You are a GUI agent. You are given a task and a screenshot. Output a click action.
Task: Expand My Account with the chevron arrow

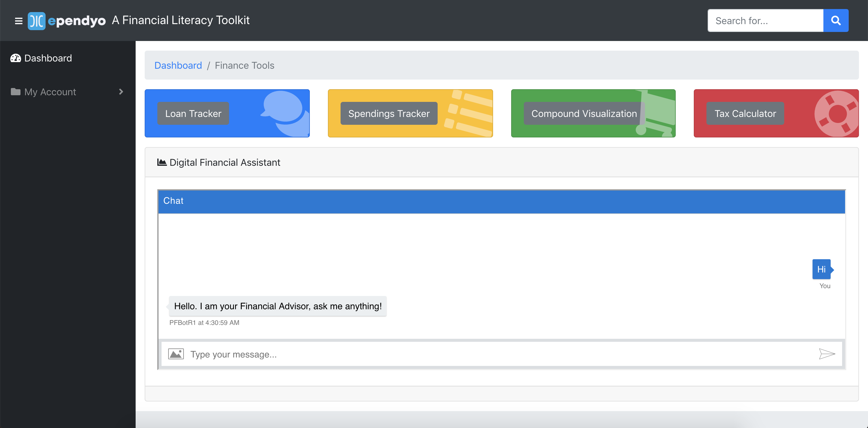point(121,92)
